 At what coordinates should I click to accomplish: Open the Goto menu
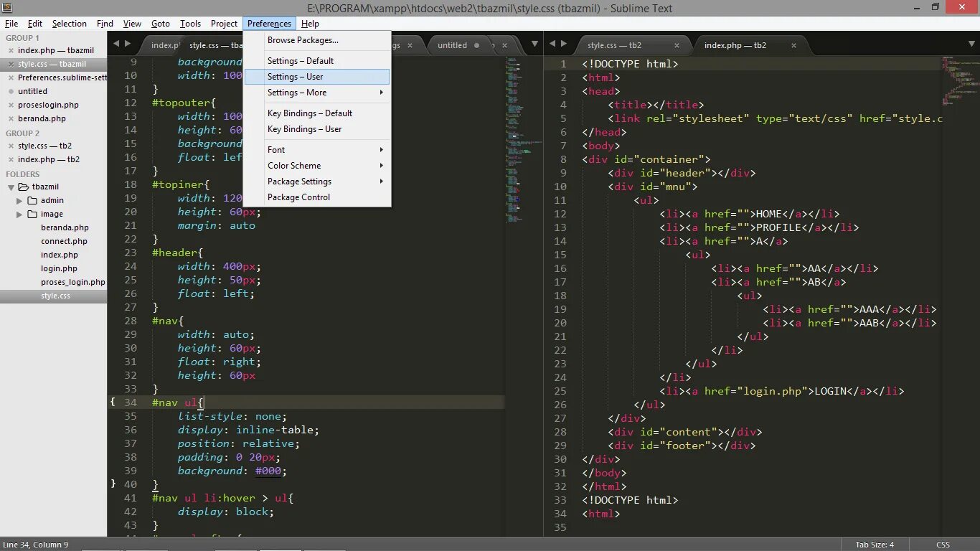tap(161, 24)
